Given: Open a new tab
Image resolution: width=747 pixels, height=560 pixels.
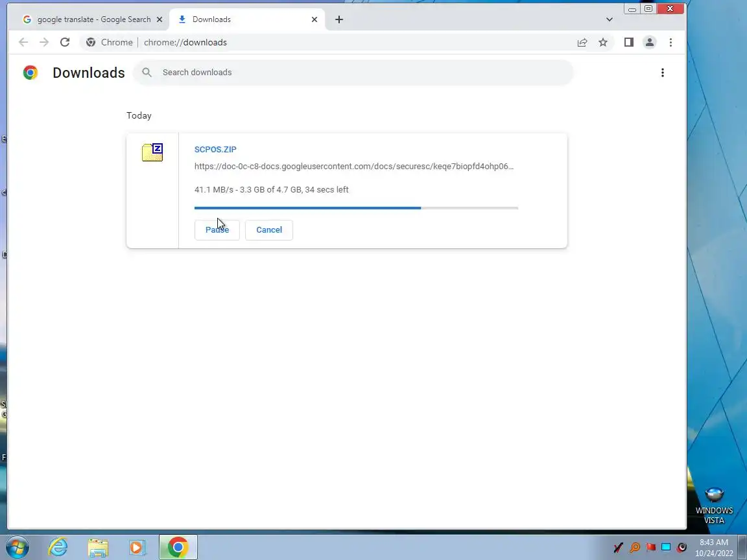Looking at the screenshot, I should click(x=338, y=19).
